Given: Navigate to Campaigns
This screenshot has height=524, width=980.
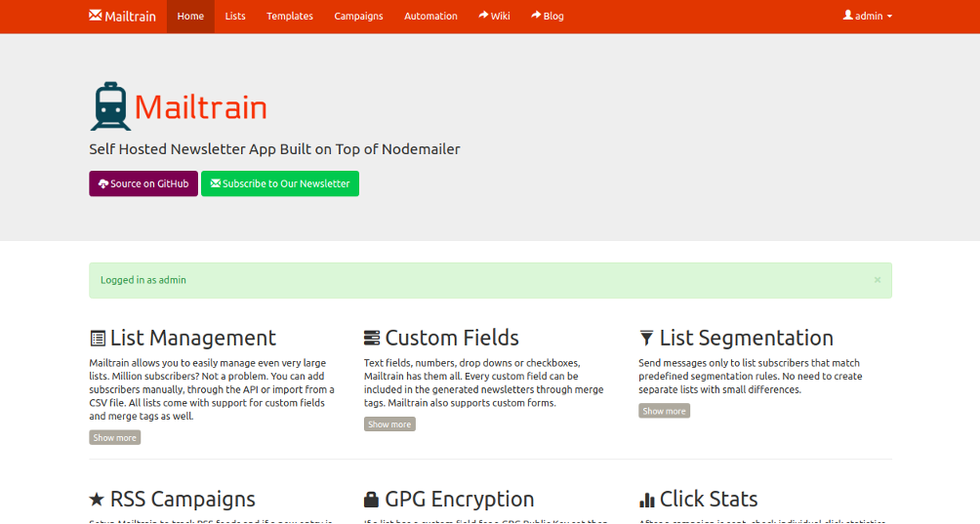Looking at the screenshot, I should 359,17.
